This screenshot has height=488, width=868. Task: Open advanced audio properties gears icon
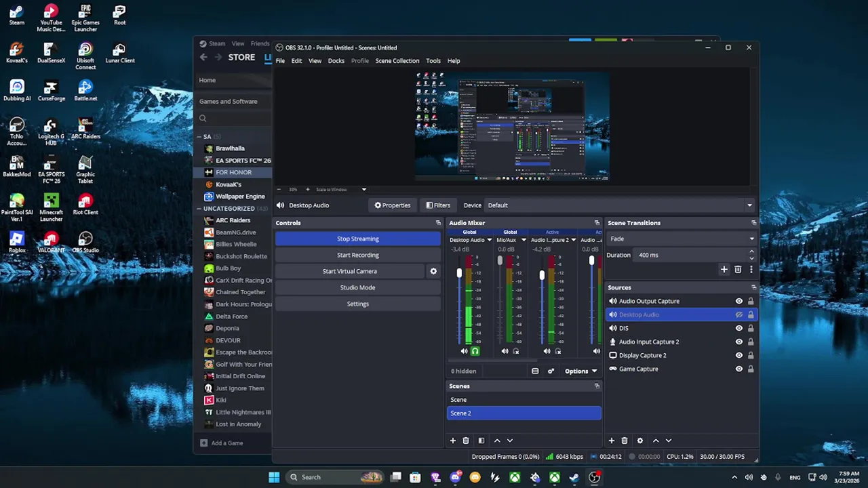click(551, 371)
